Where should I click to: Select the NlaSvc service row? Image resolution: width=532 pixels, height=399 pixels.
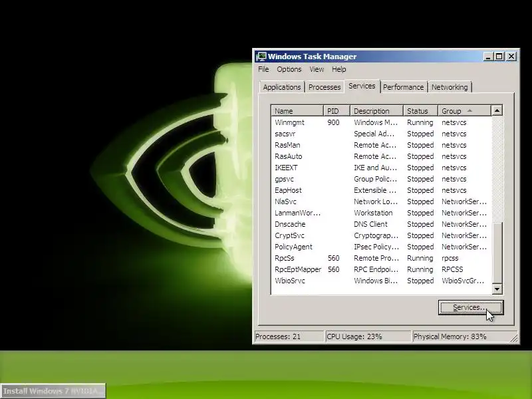tap(381, 201)
